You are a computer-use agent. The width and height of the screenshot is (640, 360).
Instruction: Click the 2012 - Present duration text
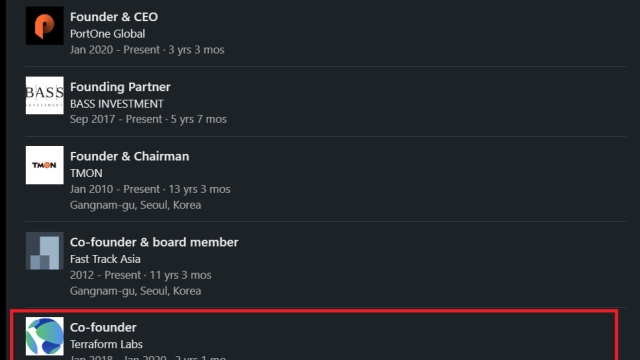(x=140, y=275)
